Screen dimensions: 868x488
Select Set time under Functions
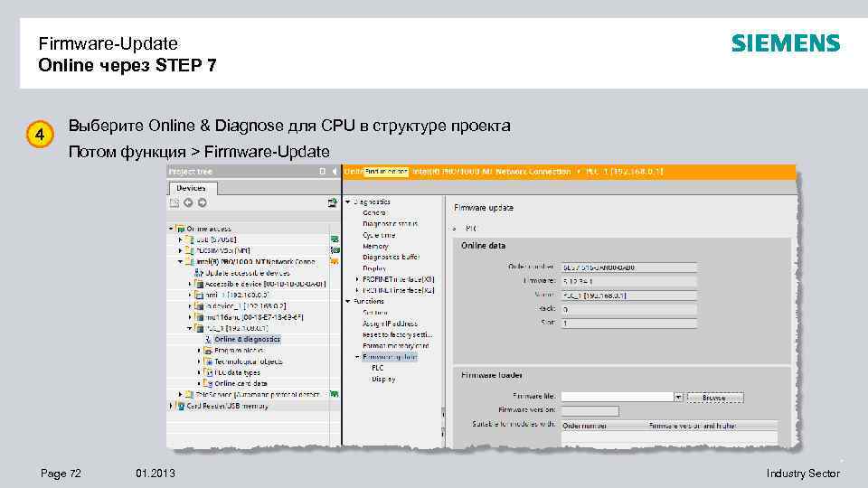click(374, 313)
